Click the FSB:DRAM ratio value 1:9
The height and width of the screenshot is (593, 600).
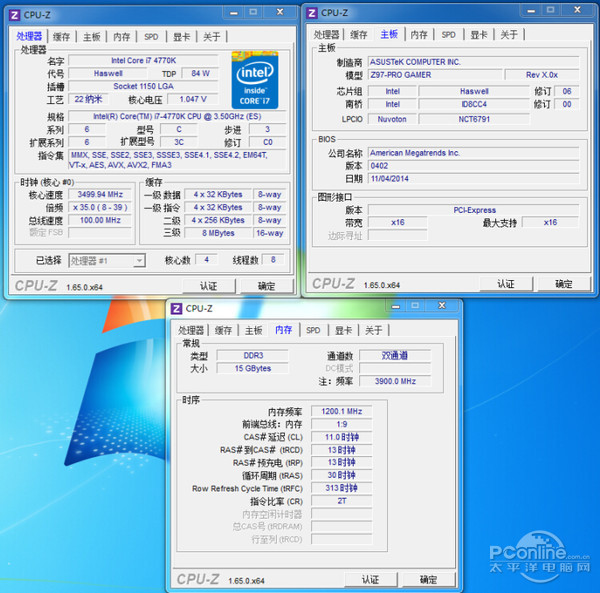(x=342, y=424)
